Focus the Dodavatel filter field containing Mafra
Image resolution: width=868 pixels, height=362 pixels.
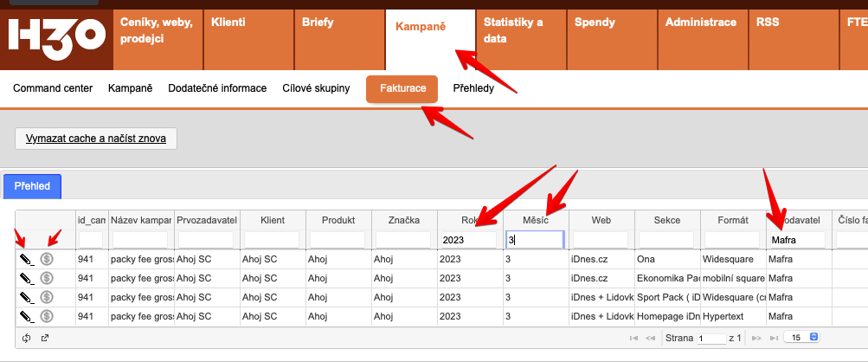(797, 239)
